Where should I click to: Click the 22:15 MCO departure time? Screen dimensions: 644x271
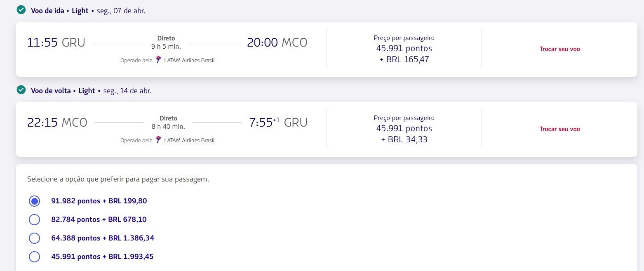[x=57, y=123]
